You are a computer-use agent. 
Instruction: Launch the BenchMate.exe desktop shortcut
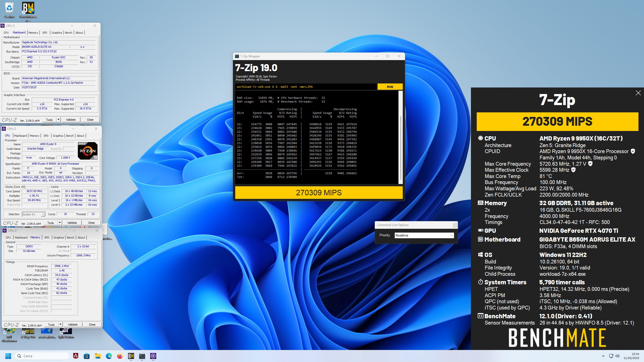(x=28, y=11)
